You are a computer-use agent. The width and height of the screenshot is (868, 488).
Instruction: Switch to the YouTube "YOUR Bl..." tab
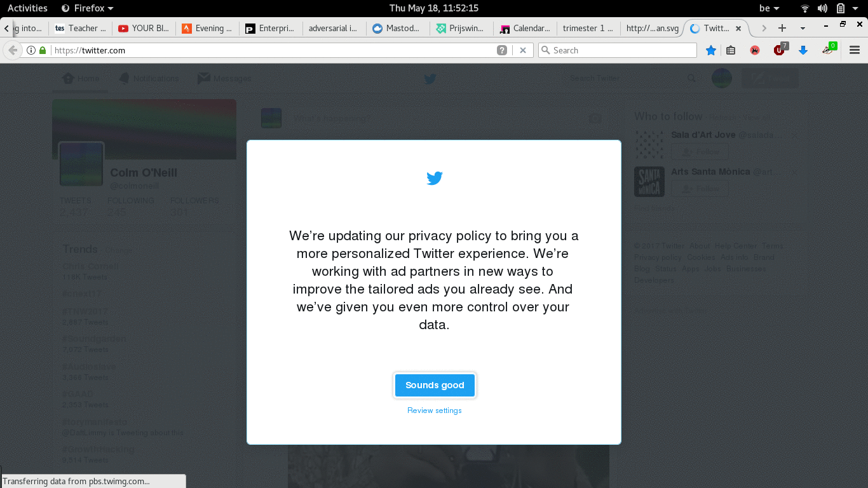click(144, 28)
